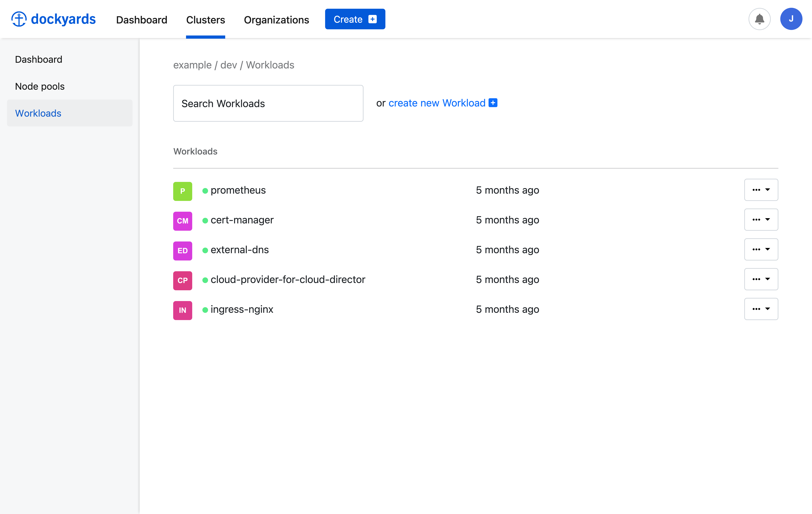The width and height of the screenshot is (812, 514).
Task: Click green status dot beside external-dns
Action: pos(205,250)
